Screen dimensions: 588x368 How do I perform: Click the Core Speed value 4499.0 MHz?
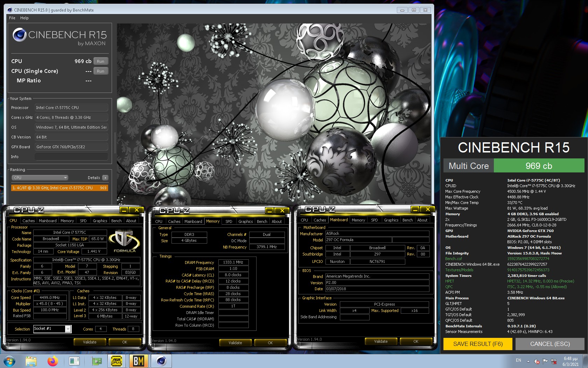click(50, 298)
